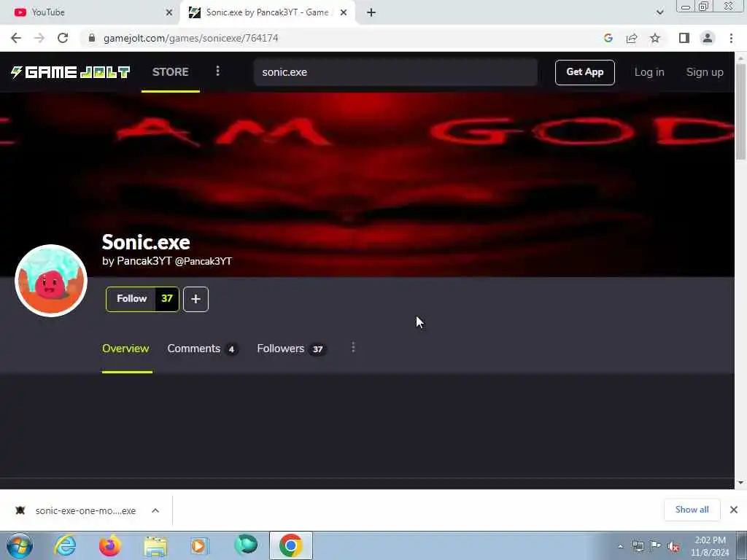
Task: Click the 37 follower count badge
Action: 167,299
